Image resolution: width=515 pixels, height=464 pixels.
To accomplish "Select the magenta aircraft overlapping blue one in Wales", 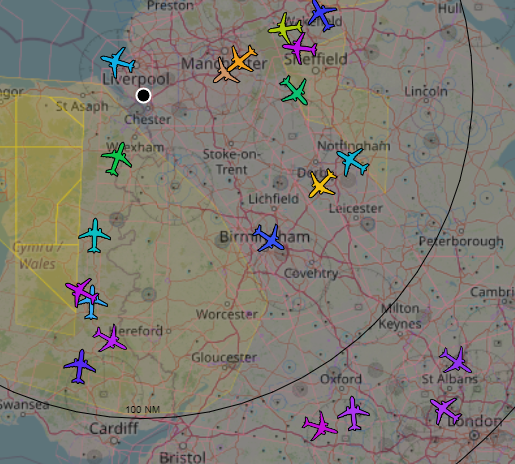I will pyautogui.click(x=81, y=292).
